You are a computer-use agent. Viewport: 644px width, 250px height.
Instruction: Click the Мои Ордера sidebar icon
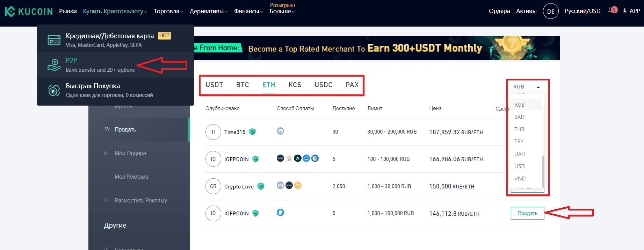106,153
